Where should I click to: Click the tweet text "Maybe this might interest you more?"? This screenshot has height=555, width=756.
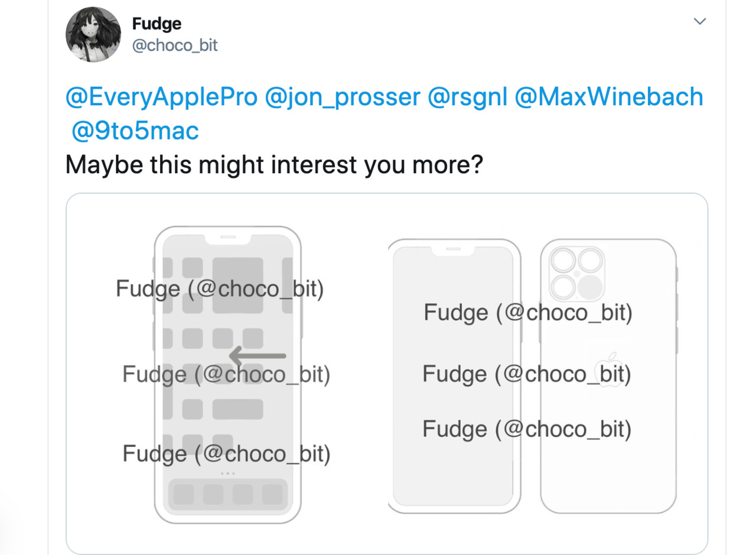(274, 164)
